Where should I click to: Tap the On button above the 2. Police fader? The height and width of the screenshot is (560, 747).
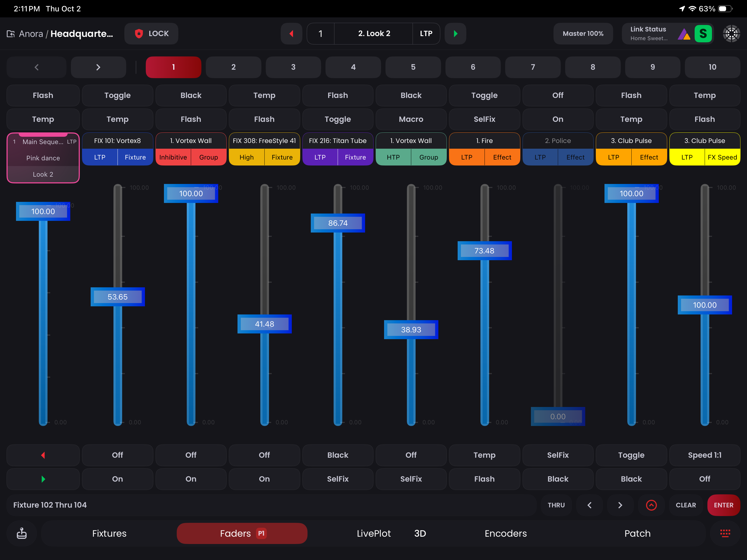point(558,119)
